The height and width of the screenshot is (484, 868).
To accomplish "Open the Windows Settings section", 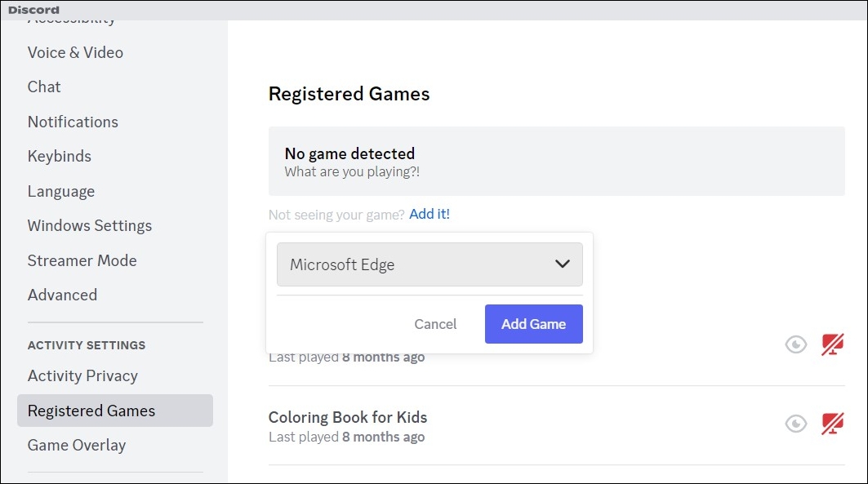I will pyautogui.click(x=90, y=225).
